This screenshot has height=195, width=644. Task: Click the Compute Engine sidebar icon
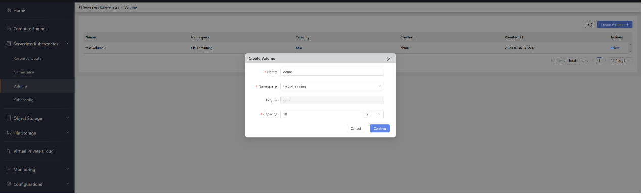(x=9, y=29)
